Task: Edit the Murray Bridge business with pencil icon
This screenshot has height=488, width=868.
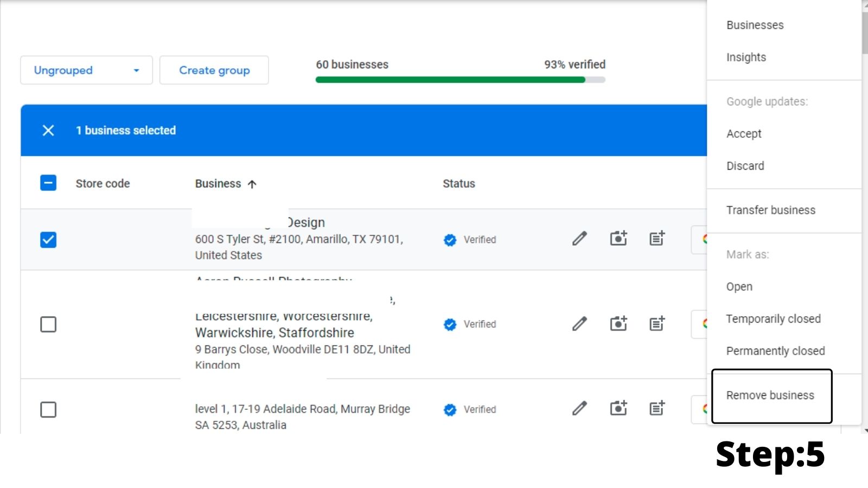Action: tap(579, 408)
